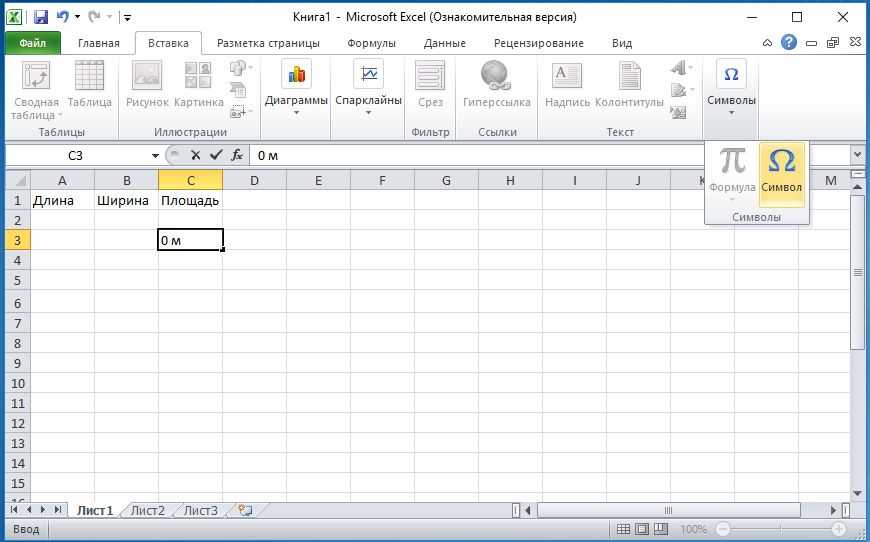Open the green Файл menu button
This screenshot has height=542, width=870.
click(x=32, y=43)
